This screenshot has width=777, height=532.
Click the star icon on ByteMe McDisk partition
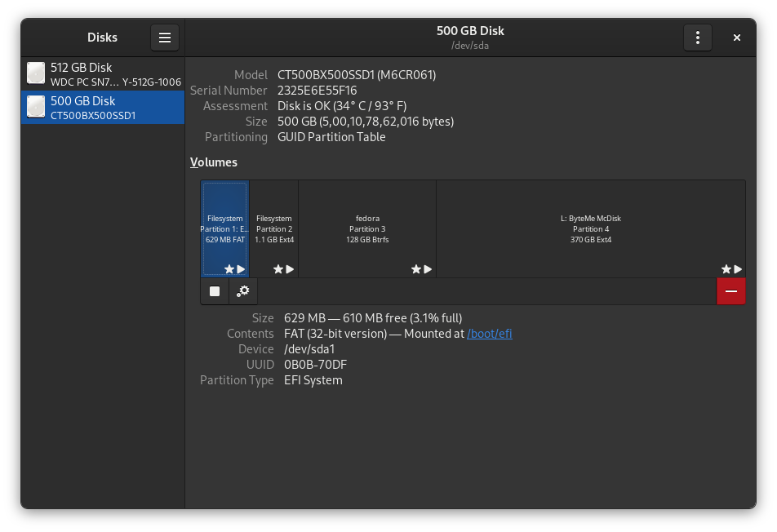pyautogui.click(x=726, y=269)
